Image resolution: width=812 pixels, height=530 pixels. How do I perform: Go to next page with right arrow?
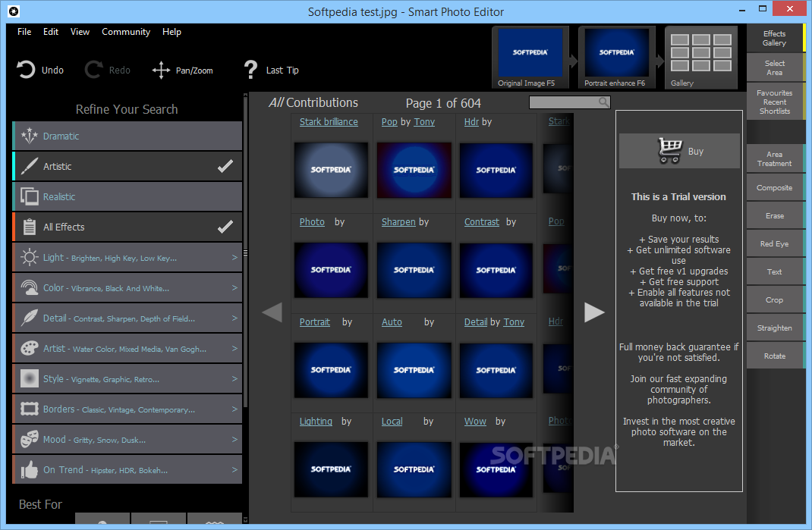coord(594,312)
